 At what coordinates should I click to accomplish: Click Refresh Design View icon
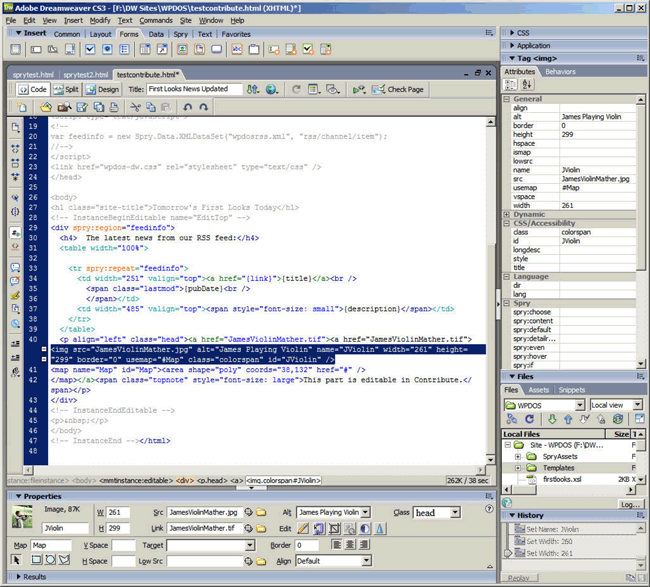tap(296, 89)
